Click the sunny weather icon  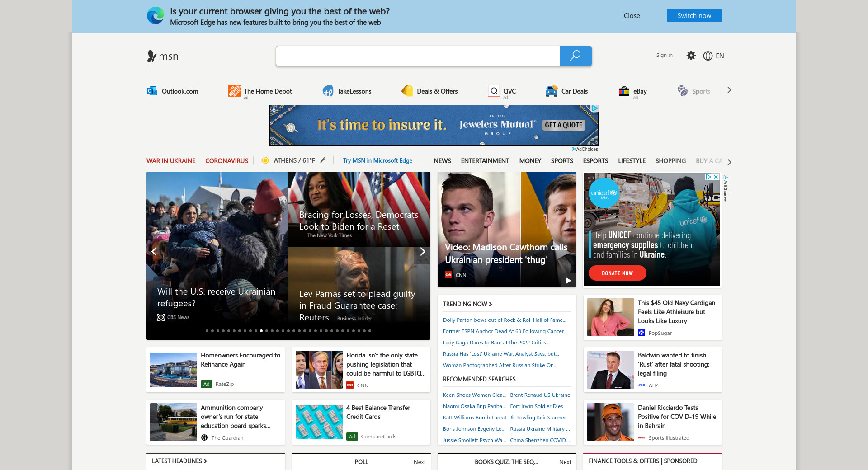coord(265,160)
